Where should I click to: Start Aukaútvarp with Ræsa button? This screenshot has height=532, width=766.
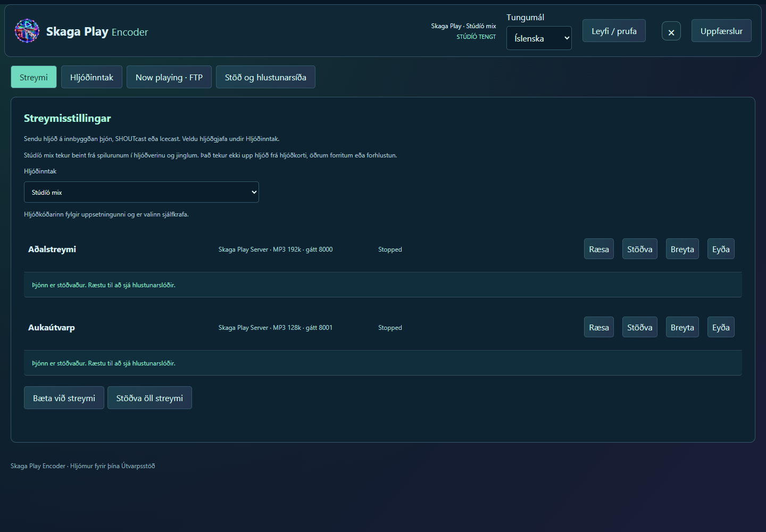point(599,327)
